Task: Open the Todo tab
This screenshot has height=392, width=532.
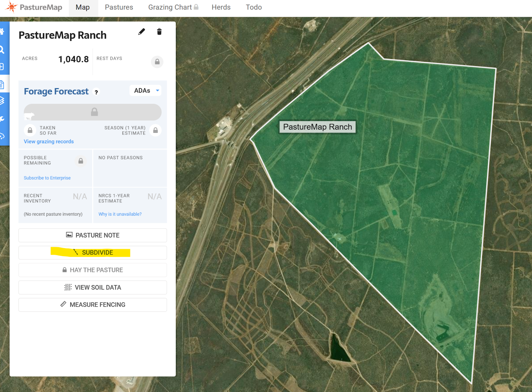Action: tap(254, 7)
